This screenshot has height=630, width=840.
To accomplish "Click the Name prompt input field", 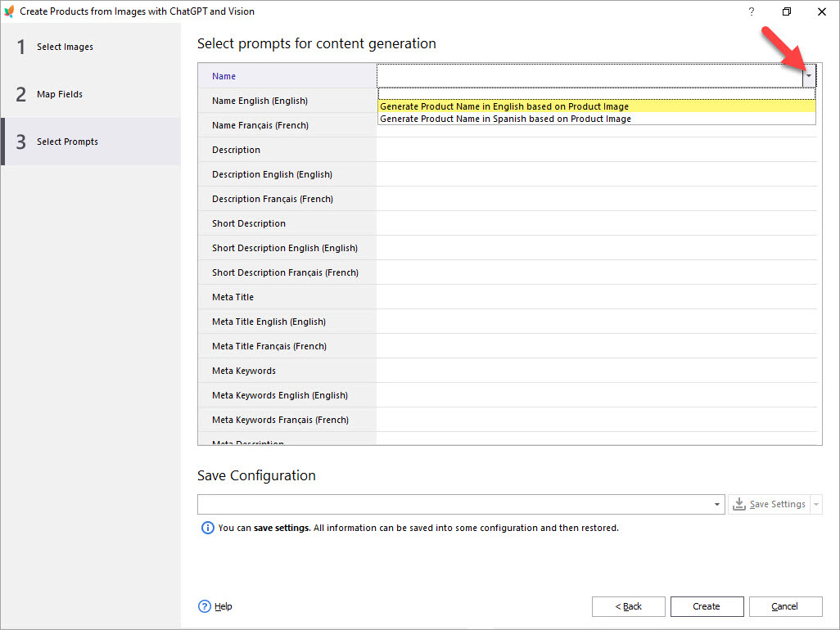I will [x=589, y=76].
